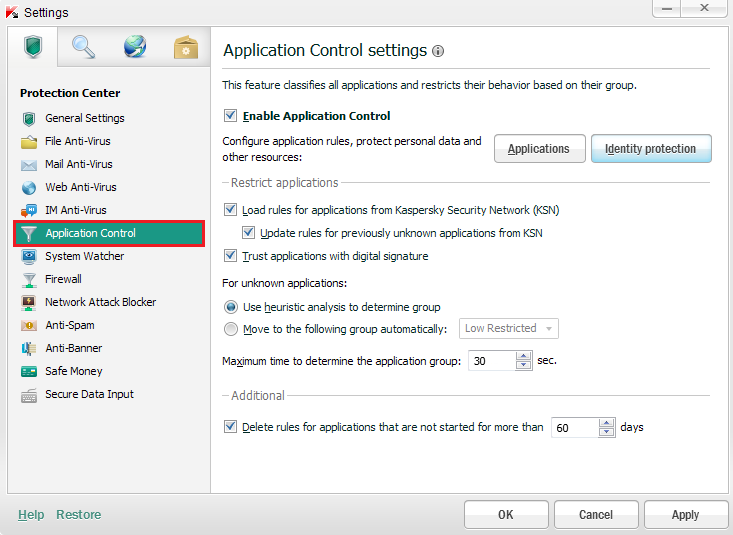
Task: Click the IM Anti-Virus chat icon
Action: click(x=29, y=210)
